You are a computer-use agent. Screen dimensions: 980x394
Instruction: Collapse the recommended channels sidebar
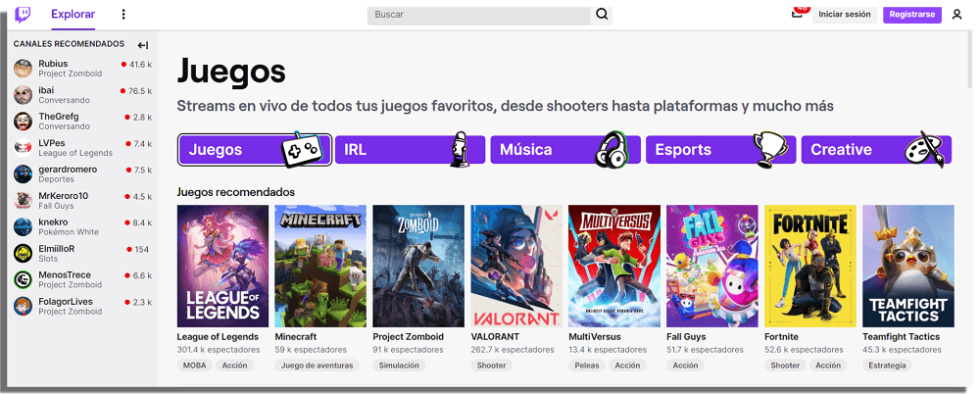click(x=143, y=45)
